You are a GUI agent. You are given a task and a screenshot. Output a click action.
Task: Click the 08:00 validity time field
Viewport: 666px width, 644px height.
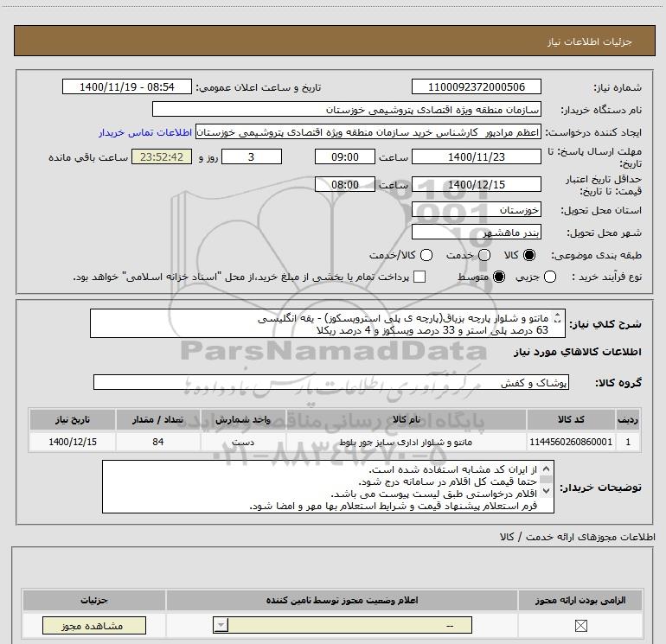pos(345,184)
